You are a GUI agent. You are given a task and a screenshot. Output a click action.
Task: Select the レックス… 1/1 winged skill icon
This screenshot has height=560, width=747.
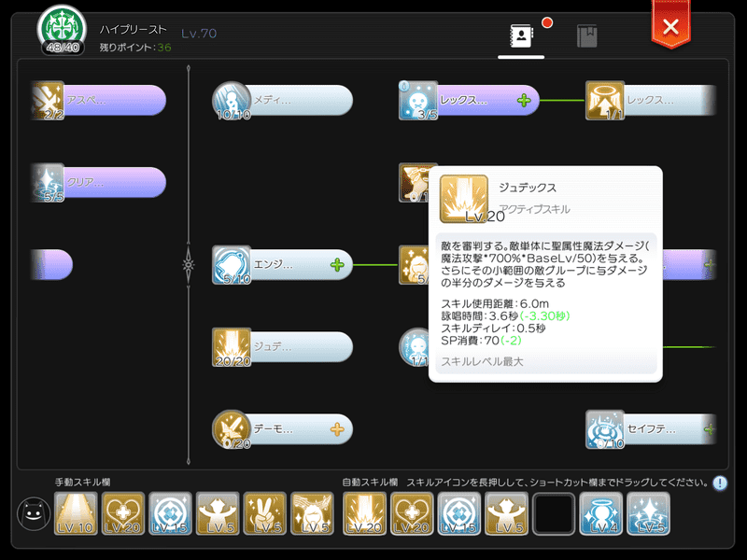tap(604, 100)
